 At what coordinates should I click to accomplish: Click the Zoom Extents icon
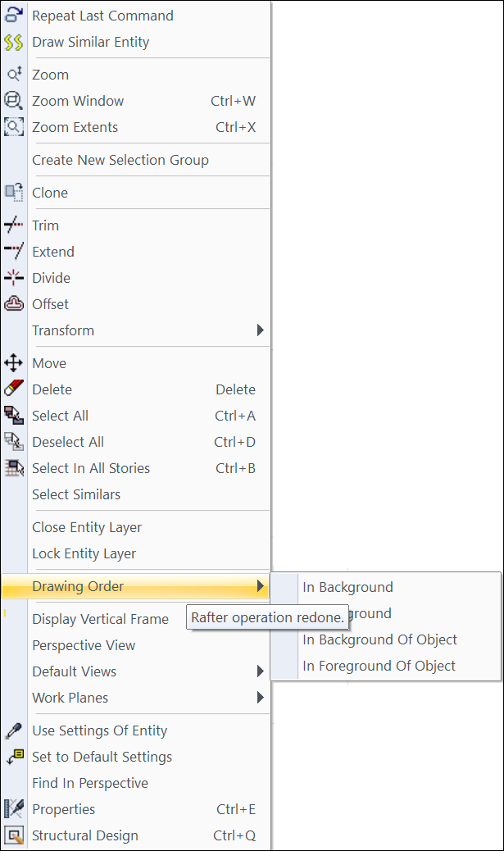click(x=13, y=127)
